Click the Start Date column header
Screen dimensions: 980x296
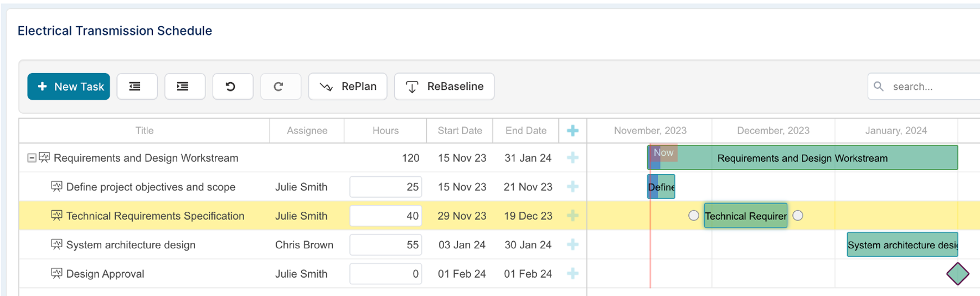[460, 131]
